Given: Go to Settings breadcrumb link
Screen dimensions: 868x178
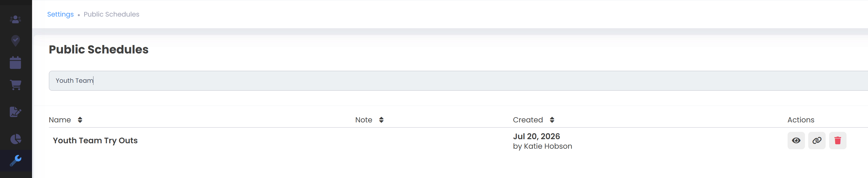Looking at the screenshot, I should (x=60, y=14).
